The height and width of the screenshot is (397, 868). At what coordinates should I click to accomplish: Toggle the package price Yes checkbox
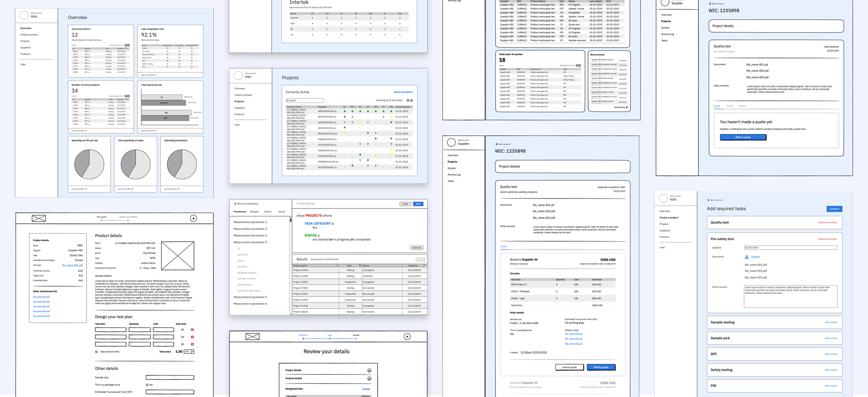point(147,385)
